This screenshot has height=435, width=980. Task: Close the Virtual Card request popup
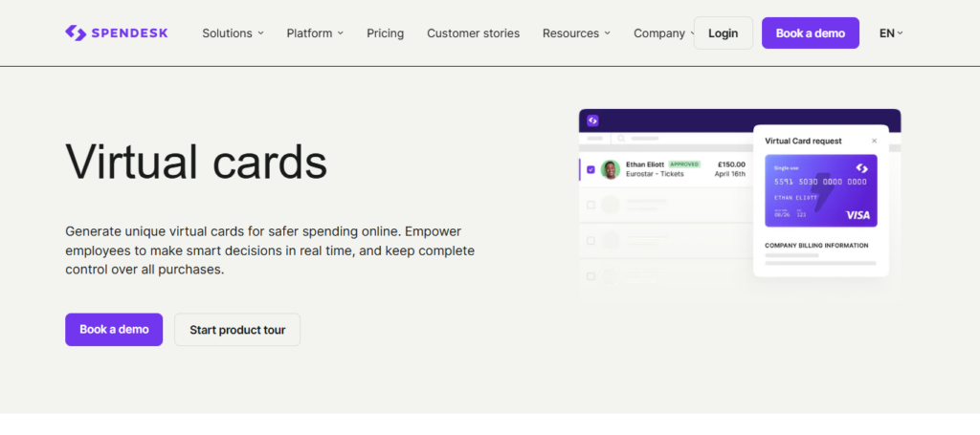point(874,141)
